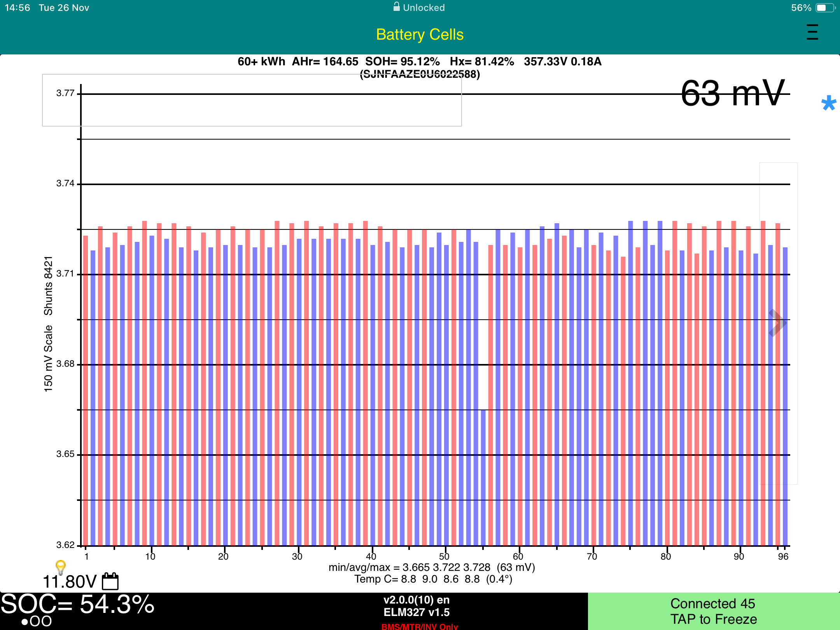The width and height of the screenshot is (840, 630).
Task: Click the 12V battery icon
Action: 110,581
